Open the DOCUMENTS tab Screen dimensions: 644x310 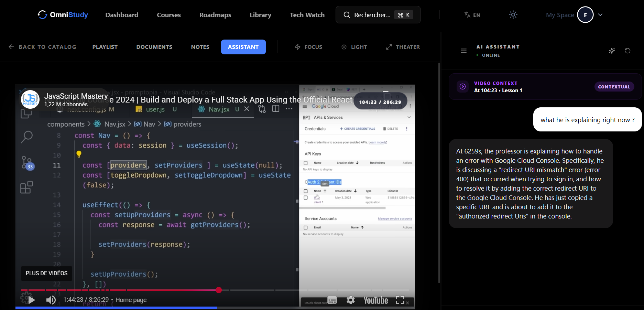[x=154, y=47]
